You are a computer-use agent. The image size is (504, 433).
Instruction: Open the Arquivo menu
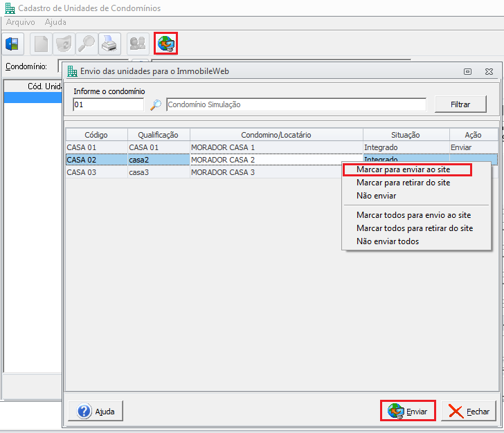tap(20, 22)
